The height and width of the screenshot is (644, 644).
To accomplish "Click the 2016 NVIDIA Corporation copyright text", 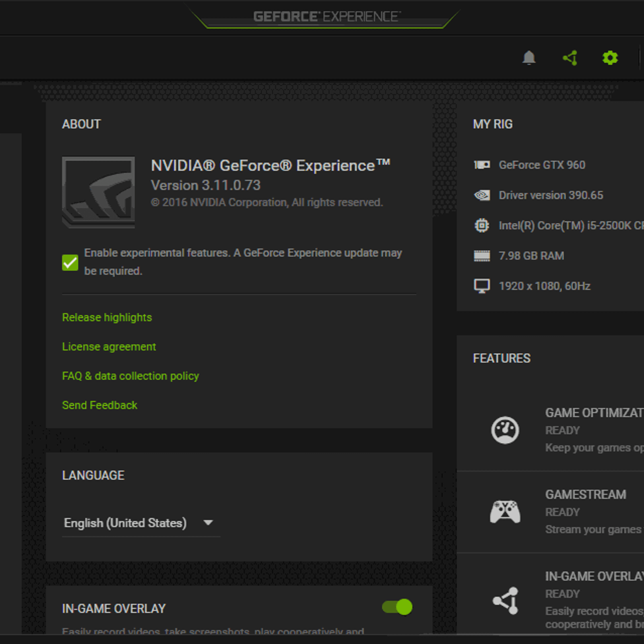I will (x=266, y=202).
